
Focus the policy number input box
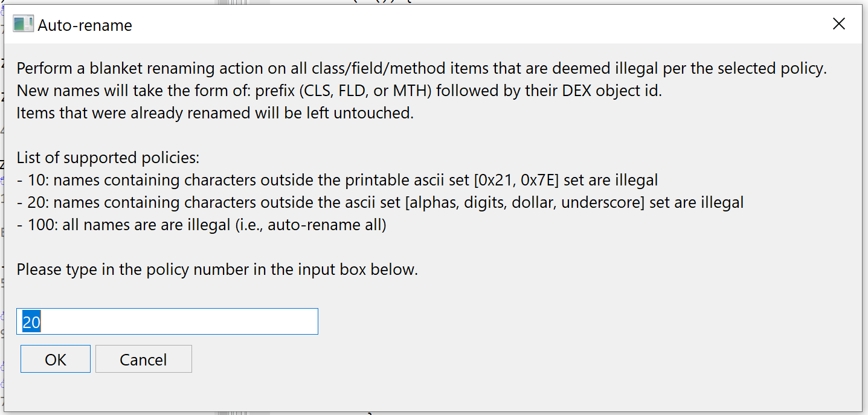[x=167, y=321]
